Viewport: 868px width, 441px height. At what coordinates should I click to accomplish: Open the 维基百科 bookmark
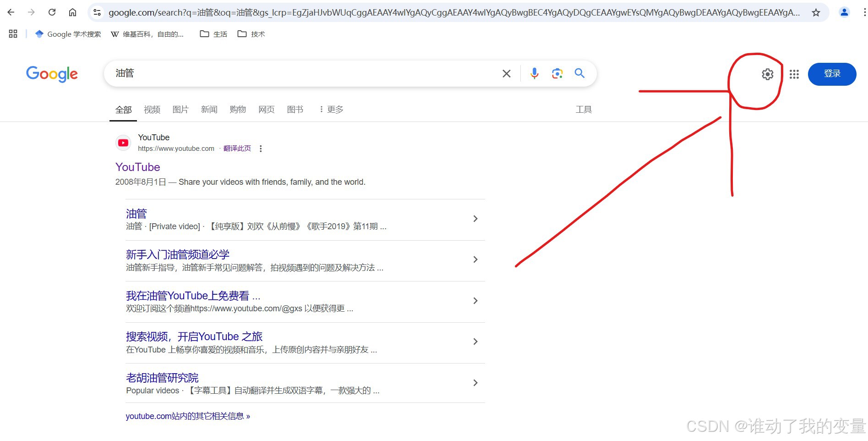tap(147, 34)
